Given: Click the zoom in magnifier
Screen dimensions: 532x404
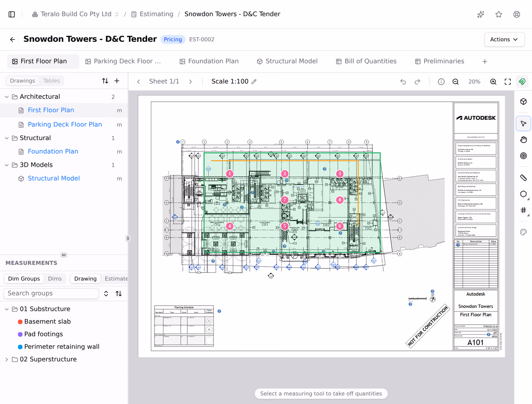Looking at the screenshot, I should tap(493, 81).
